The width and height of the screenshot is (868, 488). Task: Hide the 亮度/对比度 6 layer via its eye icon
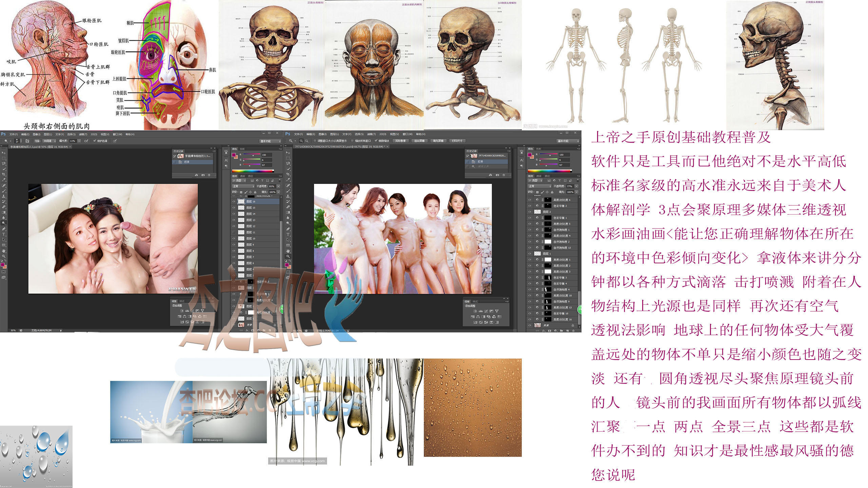coord(530,200)
